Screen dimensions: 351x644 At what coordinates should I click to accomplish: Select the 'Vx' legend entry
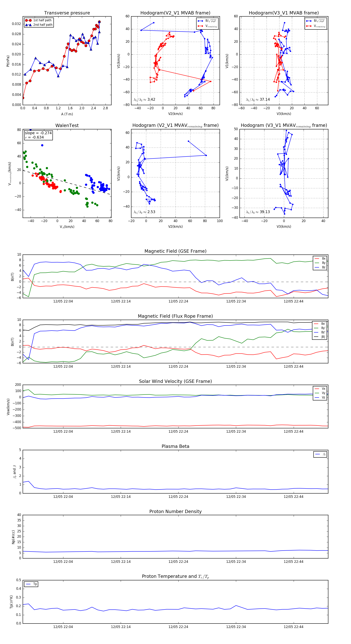tap(320, 389)
